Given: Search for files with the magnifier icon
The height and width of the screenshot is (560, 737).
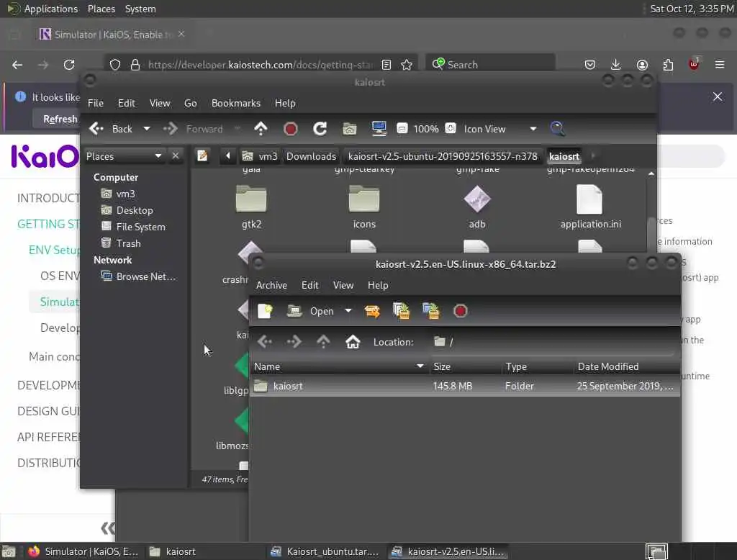Looking at the screenshot, I should tap(557, 128).
